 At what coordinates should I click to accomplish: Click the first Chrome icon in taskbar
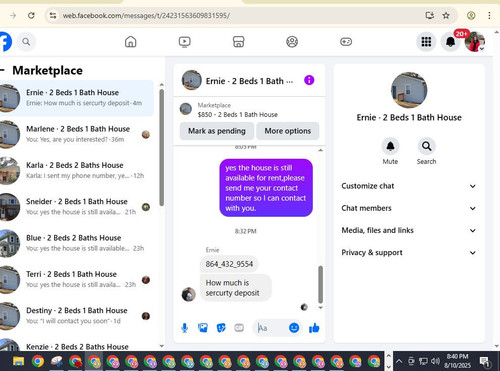pos(38,361)
